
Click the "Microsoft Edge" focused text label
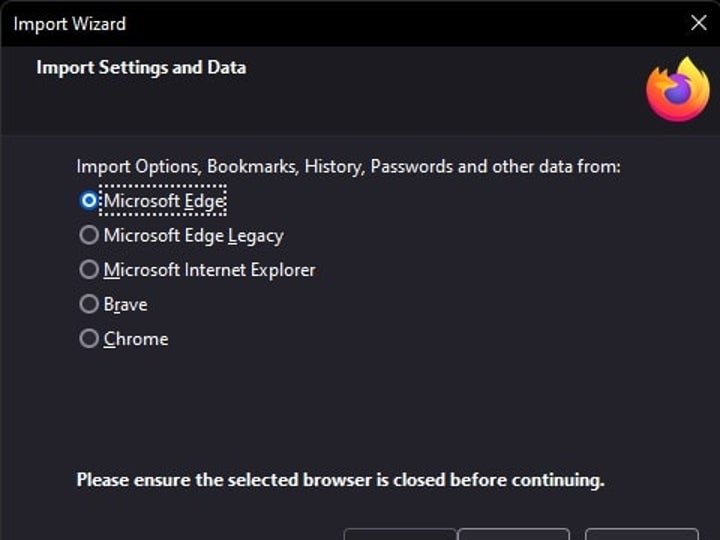pos(164,201)
